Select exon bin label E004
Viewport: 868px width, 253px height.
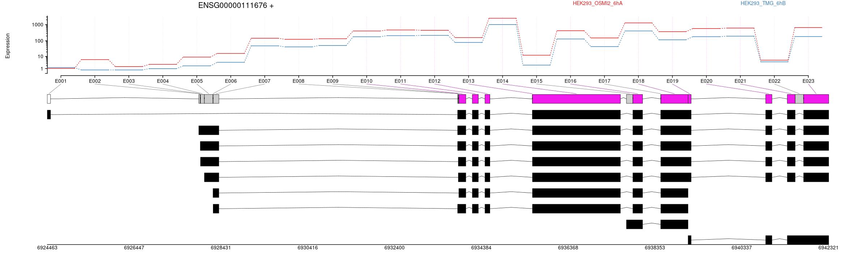[163, 81]
